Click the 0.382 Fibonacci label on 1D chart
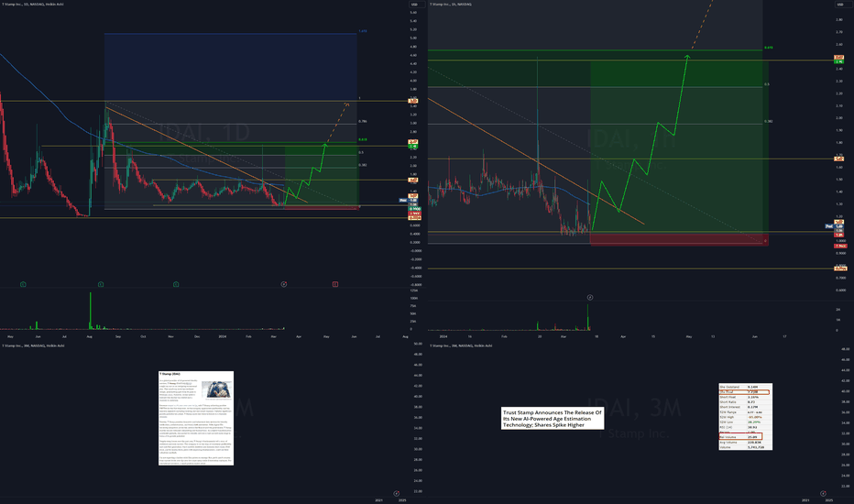This screenshot has height=504, width=854. click(x=363, y=165)
